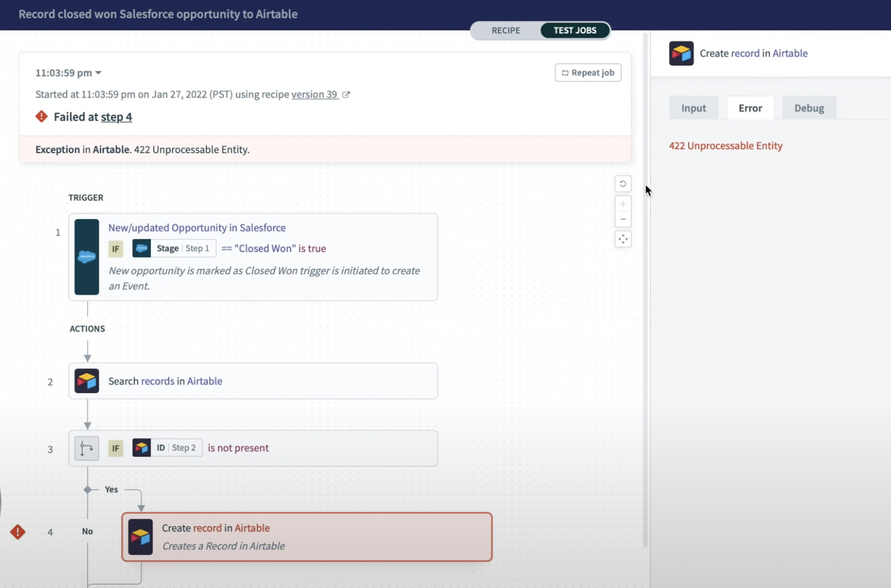Expand the 11:03:59 pm job time dropdown
This screenshot has height=588, width=891.
click(x=68, y=73)
